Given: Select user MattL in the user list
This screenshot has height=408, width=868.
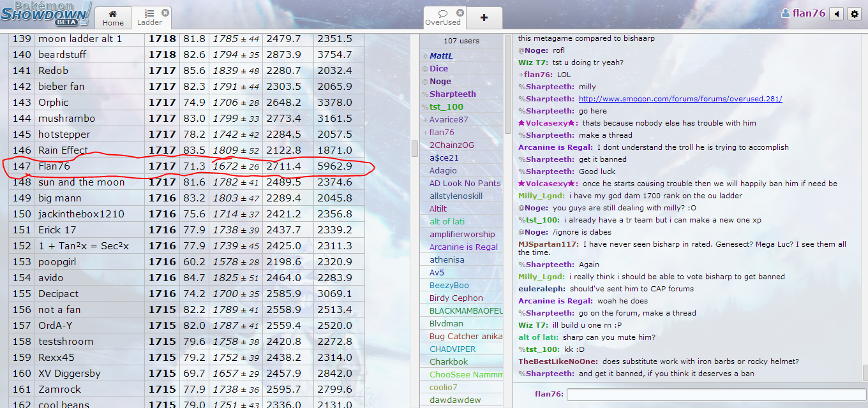Looking at the screenshot, I should click(x=441, y=56).
